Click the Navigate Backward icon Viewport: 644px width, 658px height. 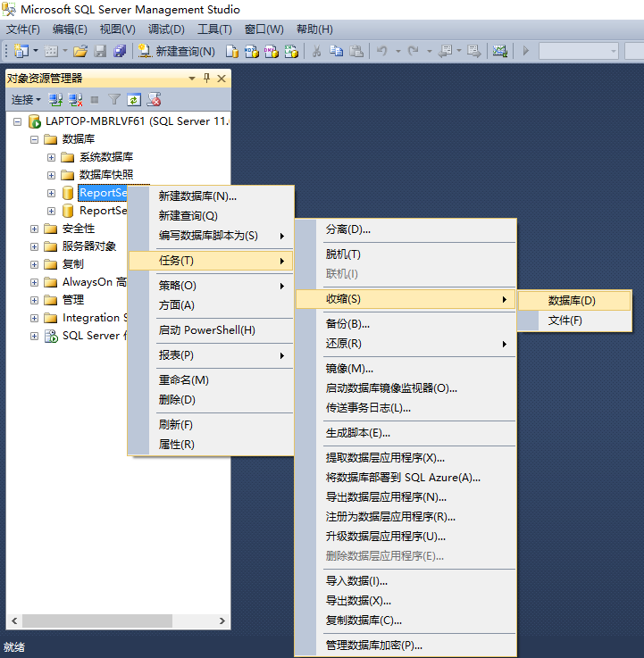click(x=445, y=51)
